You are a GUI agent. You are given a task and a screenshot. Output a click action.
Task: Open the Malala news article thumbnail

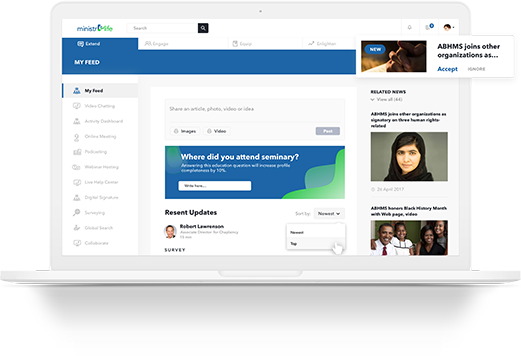click(409, 156)
